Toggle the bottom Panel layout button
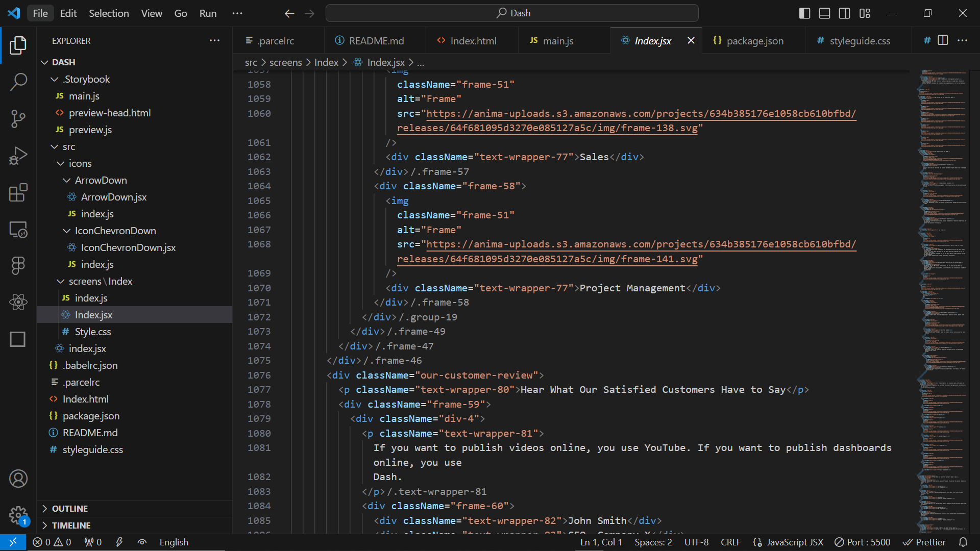This screenshot has width=980, height=551. [824, 13]
